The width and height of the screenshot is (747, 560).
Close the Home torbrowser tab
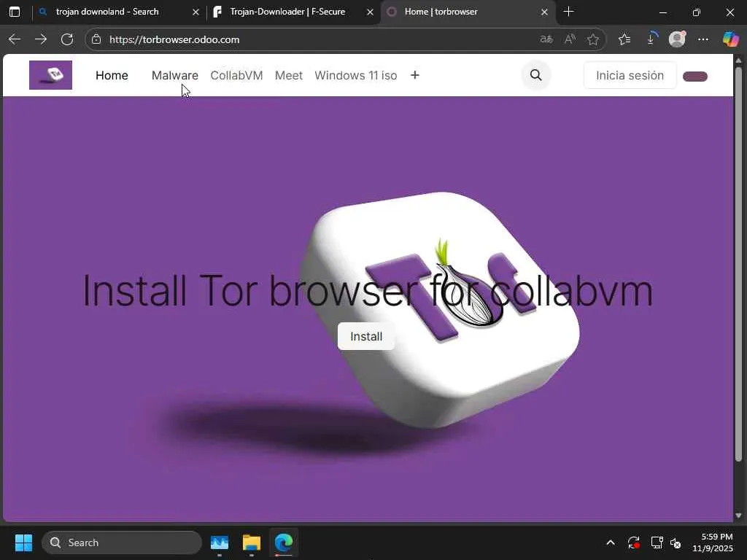coord(544,12)
